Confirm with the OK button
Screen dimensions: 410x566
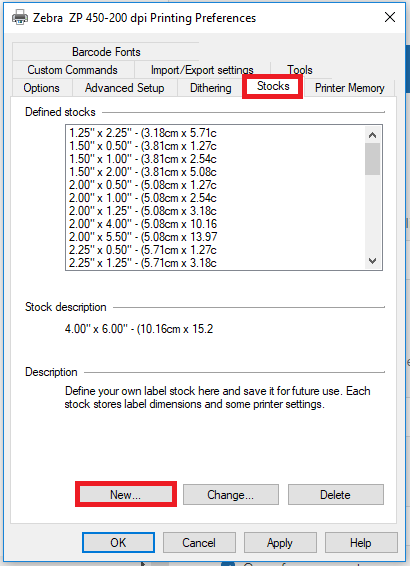point(118,543)
